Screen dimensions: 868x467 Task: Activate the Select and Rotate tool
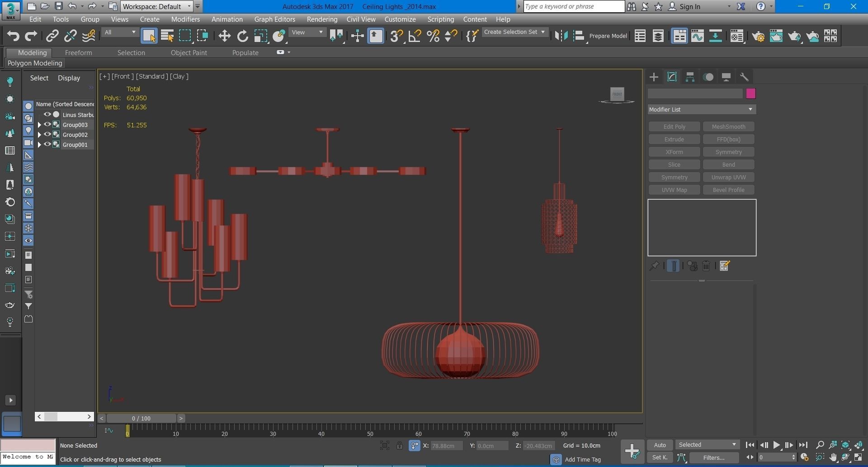(x=242, y=36)
